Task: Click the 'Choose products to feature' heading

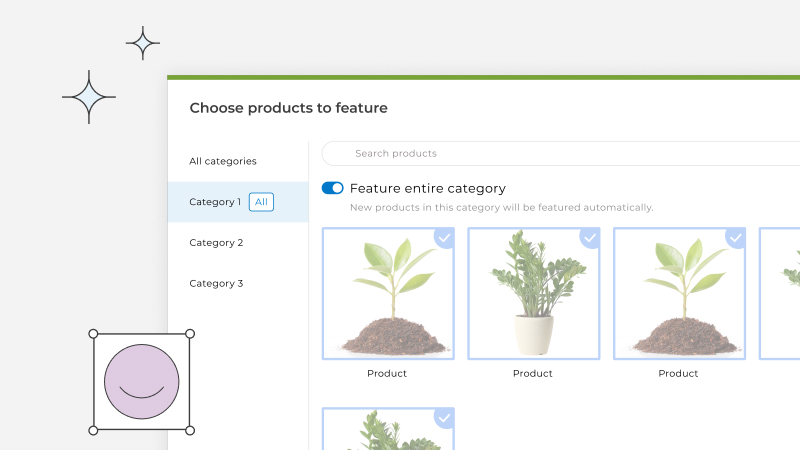Action: point(289,108)
